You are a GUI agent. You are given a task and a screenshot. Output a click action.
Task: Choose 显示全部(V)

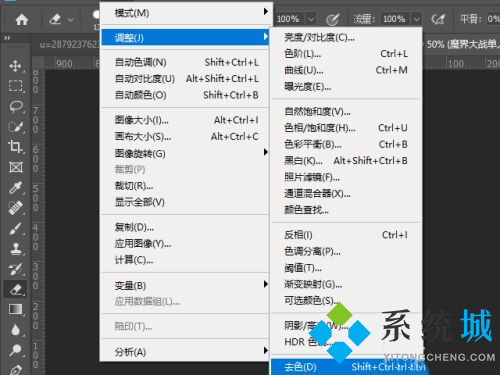186,202
